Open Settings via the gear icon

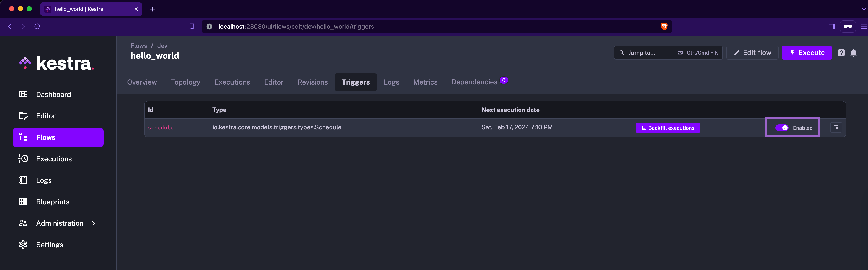coord(23,244)
